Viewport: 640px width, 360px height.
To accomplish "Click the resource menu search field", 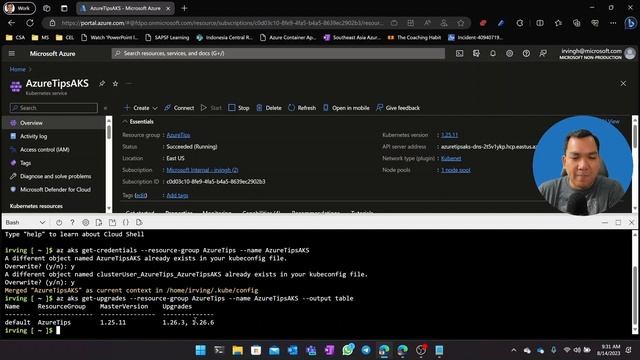I will tap(53, 108).
